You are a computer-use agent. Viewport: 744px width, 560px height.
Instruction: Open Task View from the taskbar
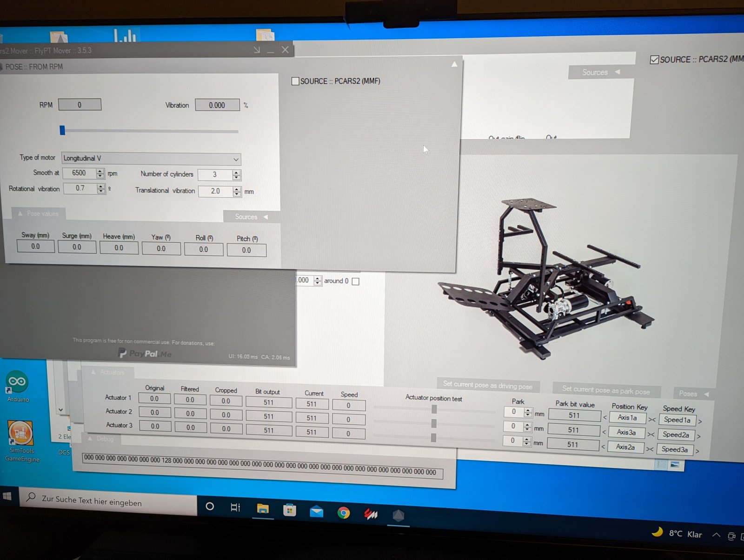236,507
